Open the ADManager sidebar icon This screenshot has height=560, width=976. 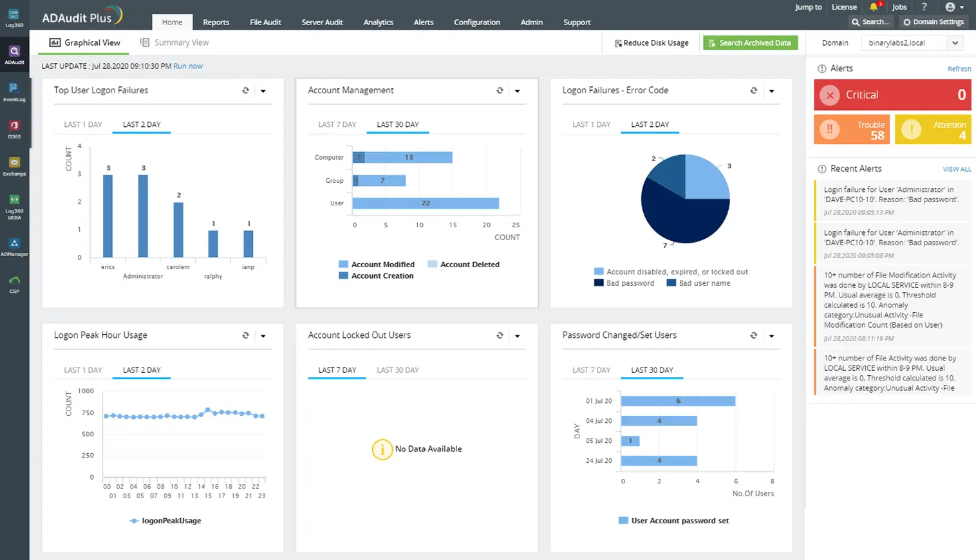(x=14, y=247)
